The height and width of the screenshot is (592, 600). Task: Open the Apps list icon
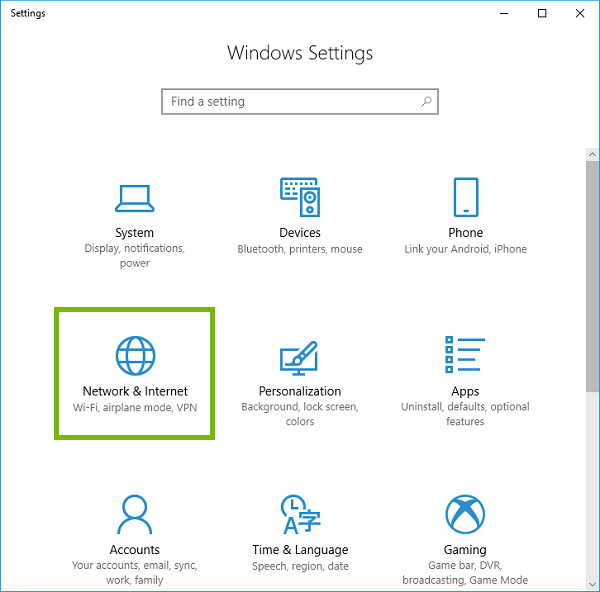465,355
